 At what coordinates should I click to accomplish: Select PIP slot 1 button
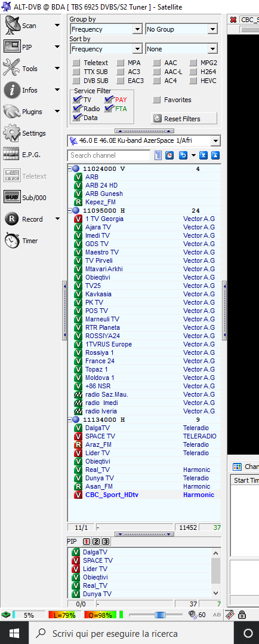click(x=87, y=542)
